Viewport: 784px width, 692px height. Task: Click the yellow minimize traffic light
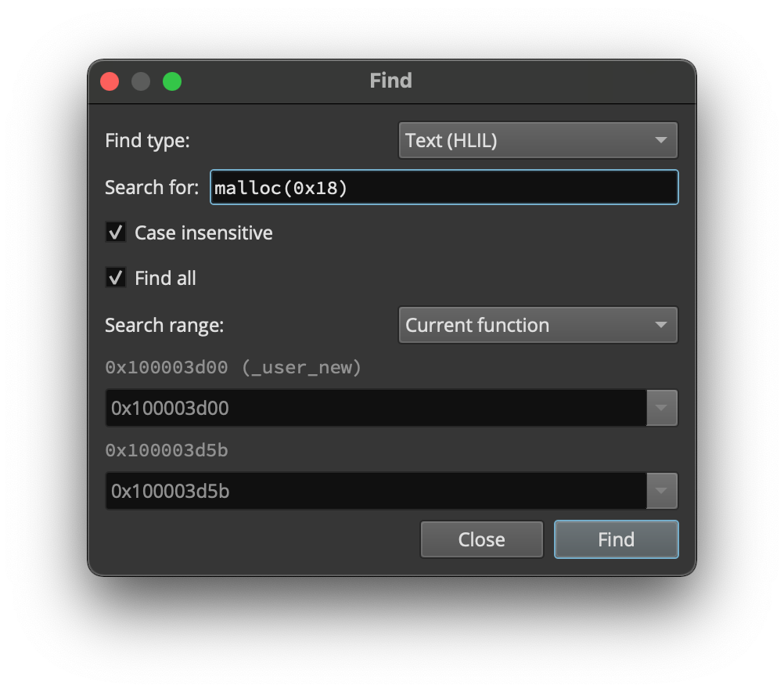tap(141, 81)
